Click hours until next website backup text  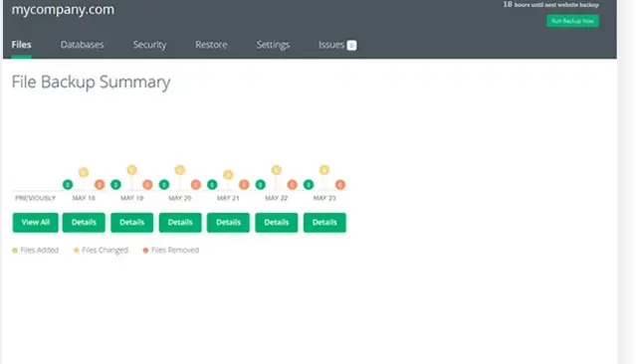[550, 4]
